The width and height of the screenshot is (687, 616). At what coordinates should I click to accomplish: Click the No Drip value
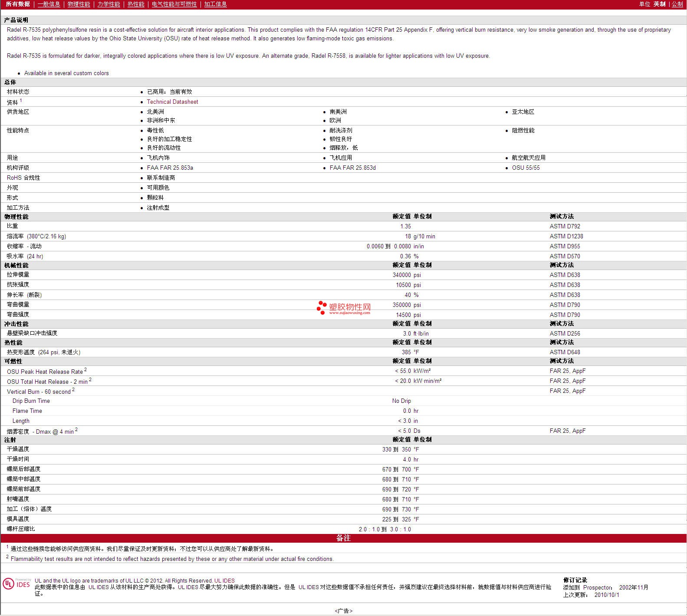[401, 401]
